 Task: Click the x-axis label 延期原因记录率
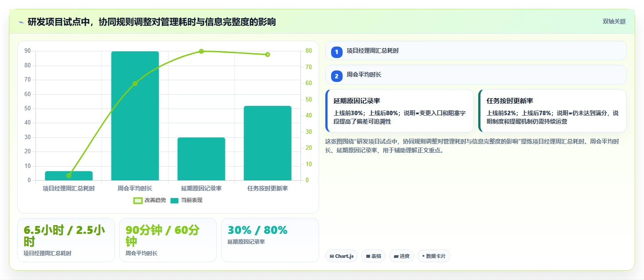click(201, 188)
